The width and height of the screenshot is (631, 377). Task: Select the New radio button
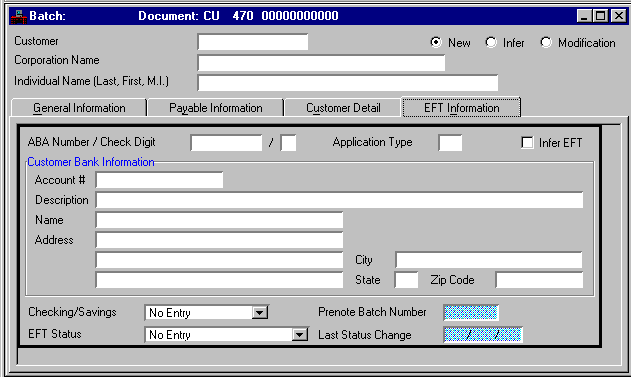[436, 42]
